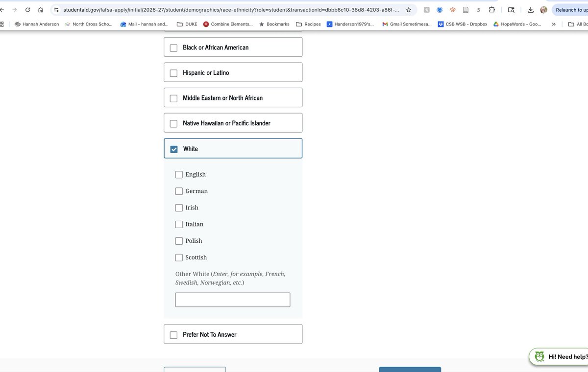Viewport: 588px width, 372px height.
Task: Check Prefer Not To Answer
Action: coord(173,335)
